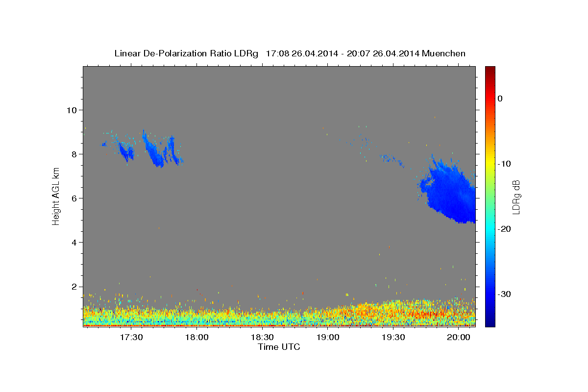Click the 19:30 time tick label

click(x=393, y=337)
